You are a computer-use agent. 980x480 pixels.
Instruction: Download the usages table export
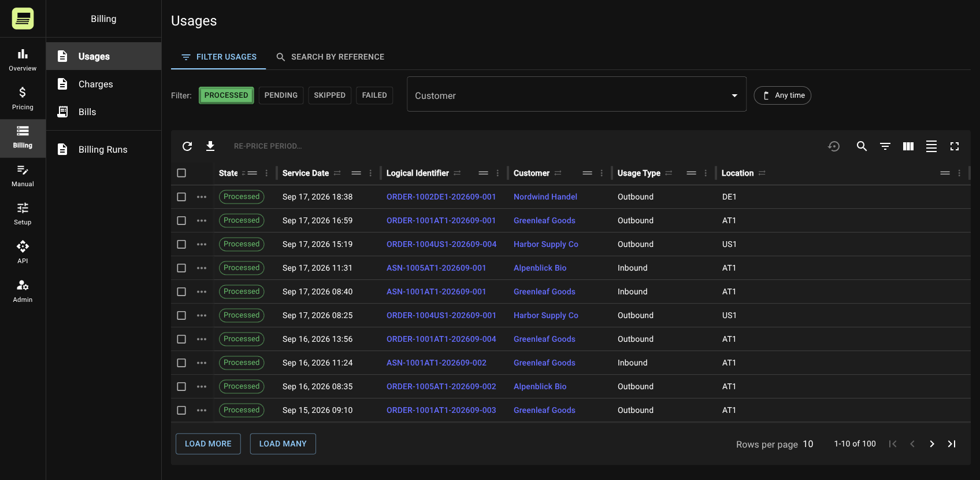210,146
